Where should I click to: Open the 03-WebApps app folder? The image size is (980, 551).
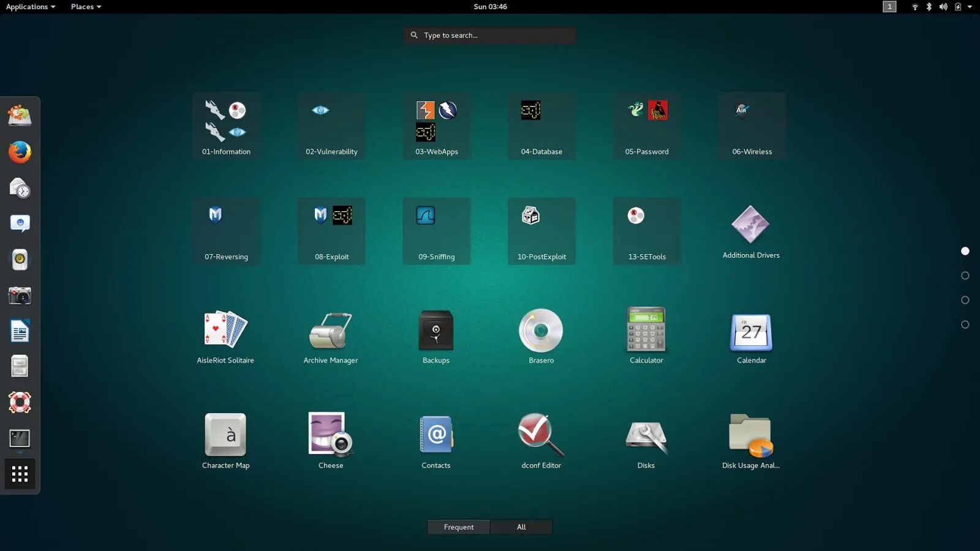[x=437, y=126]
